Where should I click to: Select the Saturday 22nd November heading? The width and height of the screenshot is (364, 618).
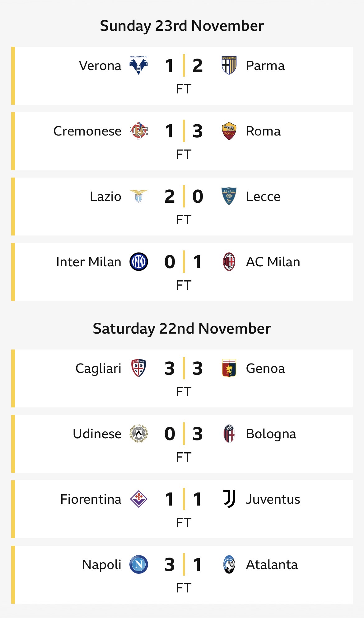pos(182,329)
